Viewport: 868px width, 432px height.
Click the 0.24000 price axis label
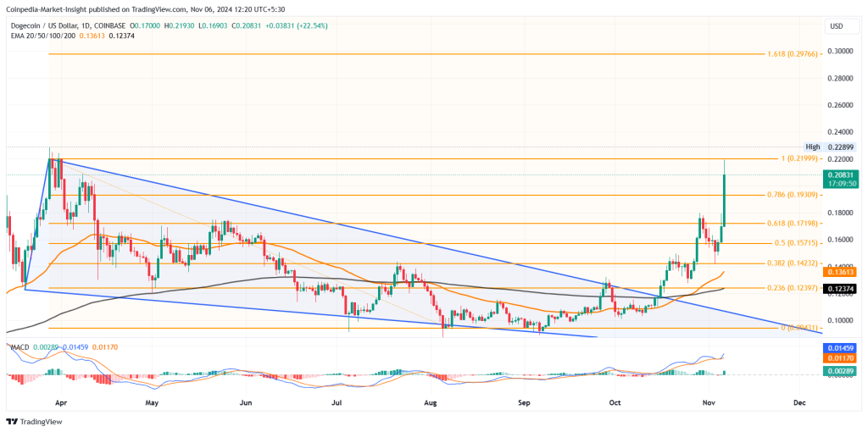tap(840, 132)
